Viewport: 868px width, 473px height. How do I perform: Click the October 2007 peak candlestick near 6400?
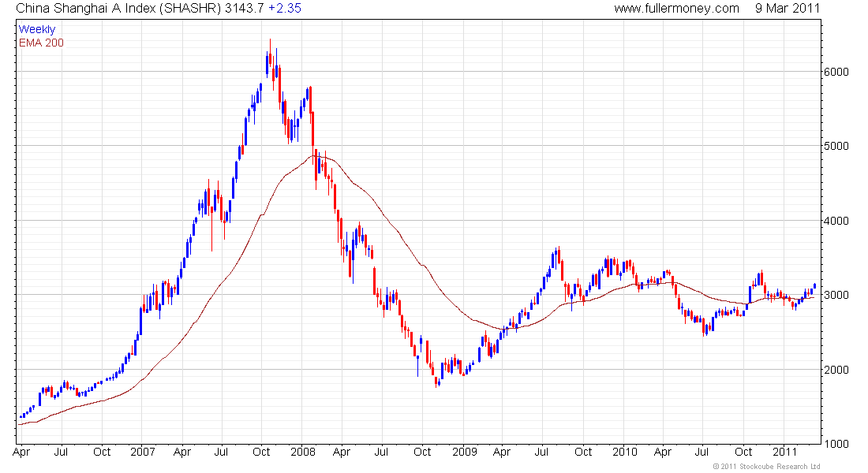tap(270, 59)
